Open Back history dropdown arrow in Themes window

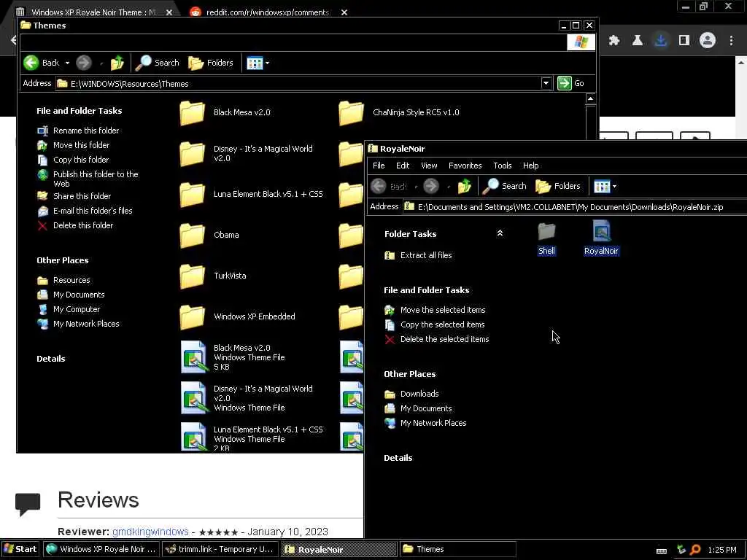(x=67, y=63)
